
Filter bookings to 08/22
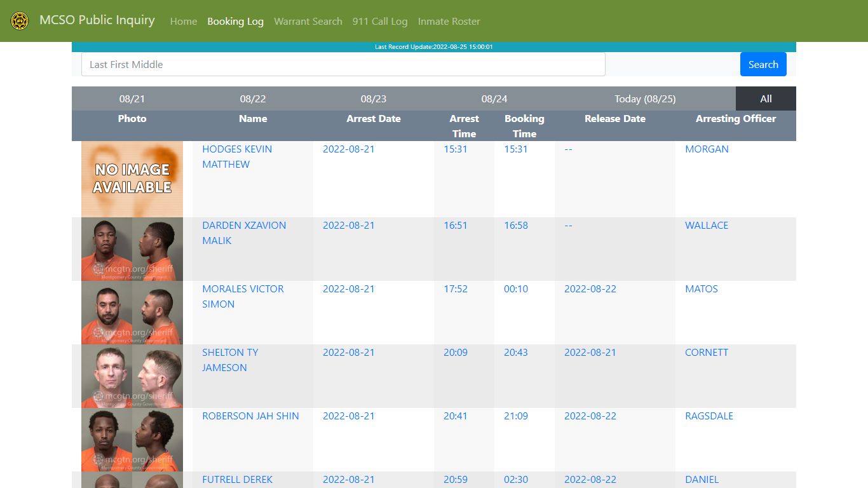click(253, 98)
